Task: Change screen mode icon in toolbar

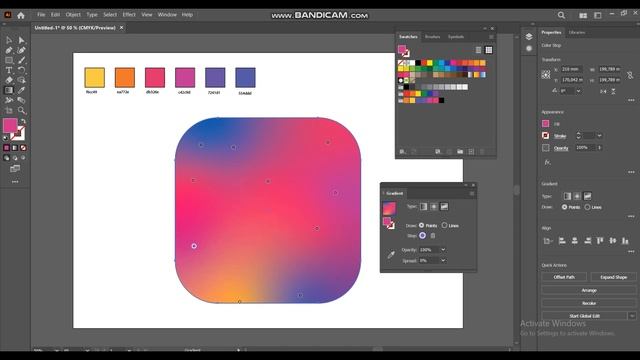Action: point(15,169)
